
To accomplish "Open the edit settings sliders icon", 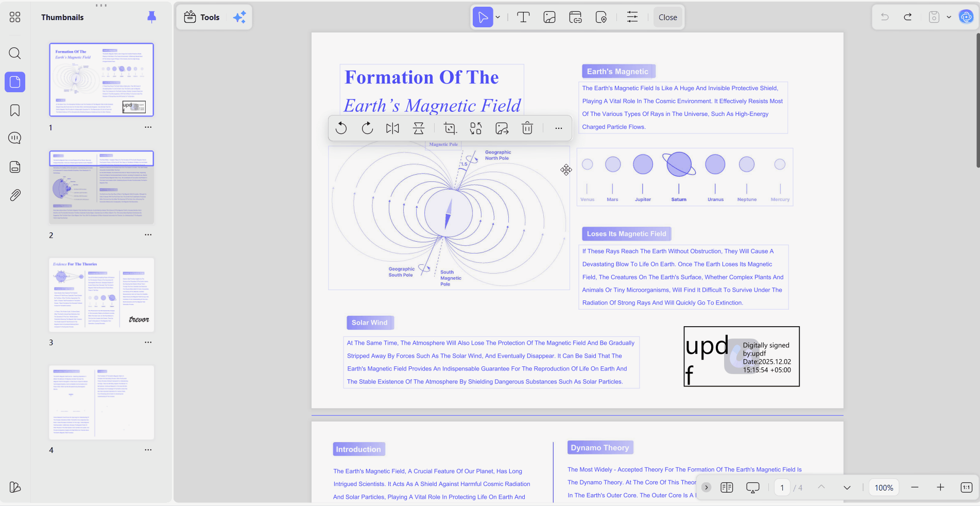I will (x=632, y=17).
